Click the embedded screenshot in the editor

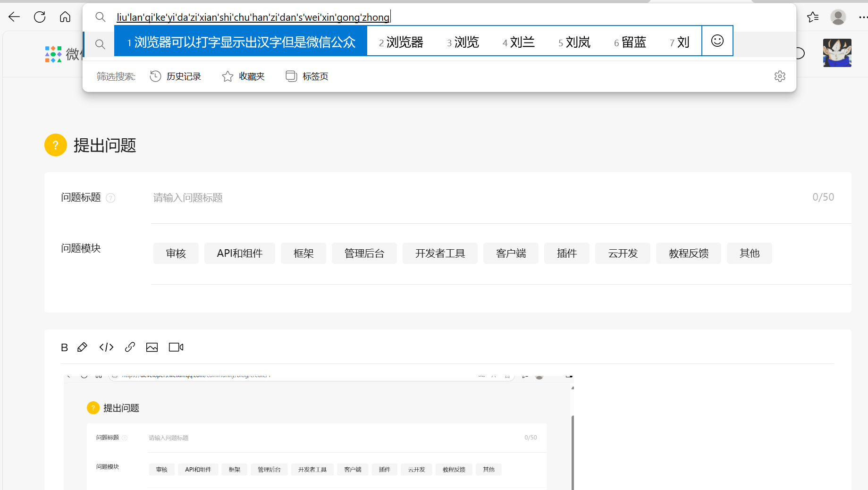[319, 432]
